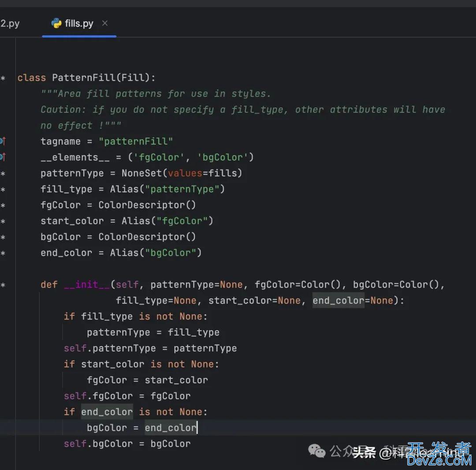Viewport: 476px width, 470px height.
Task: Click the Python file icon on fills.py tab
Action: pyautogui.click(x=56, y=23)
